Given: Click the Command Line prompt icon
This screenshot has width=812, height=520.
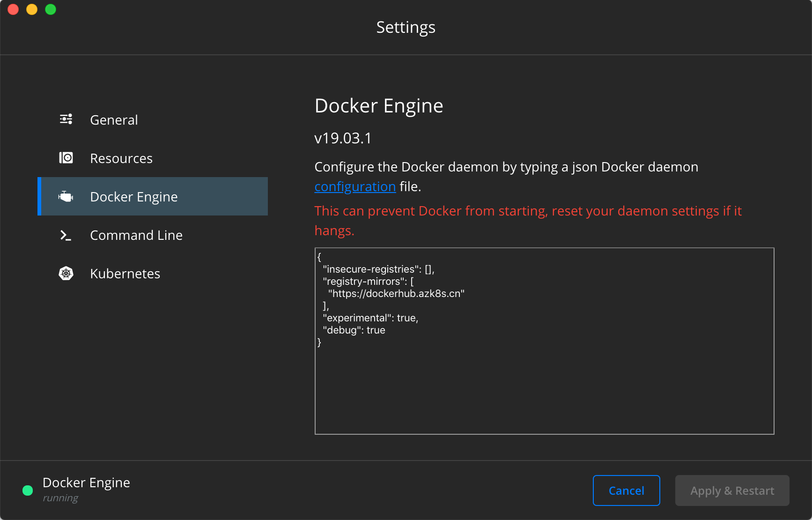Looking at the screenshot, I should click(66, 235).
